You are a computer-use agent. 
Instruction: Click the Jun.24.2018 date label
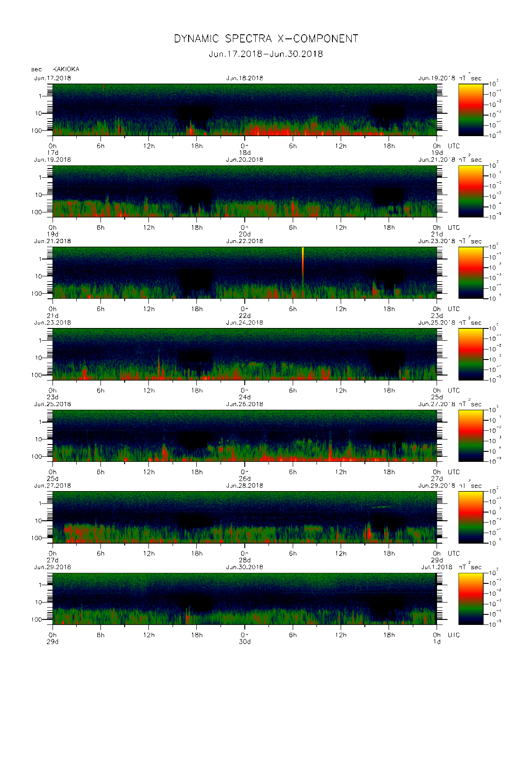click(245, 323)
